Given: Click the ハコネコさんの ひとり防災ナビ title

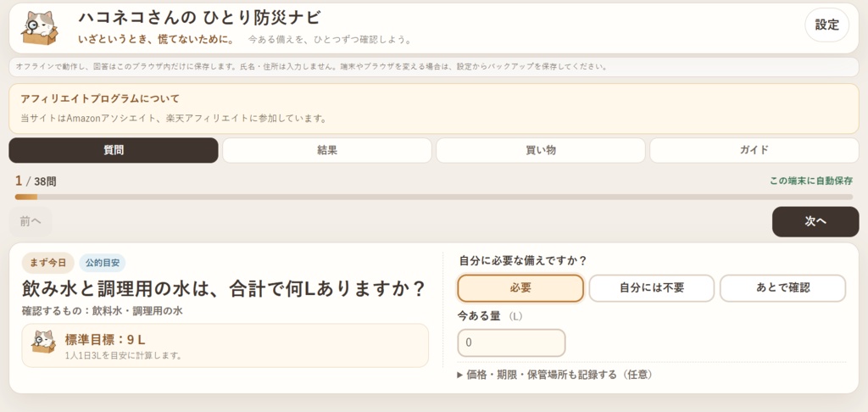Looking at the screenshot, I should (199, 18).
